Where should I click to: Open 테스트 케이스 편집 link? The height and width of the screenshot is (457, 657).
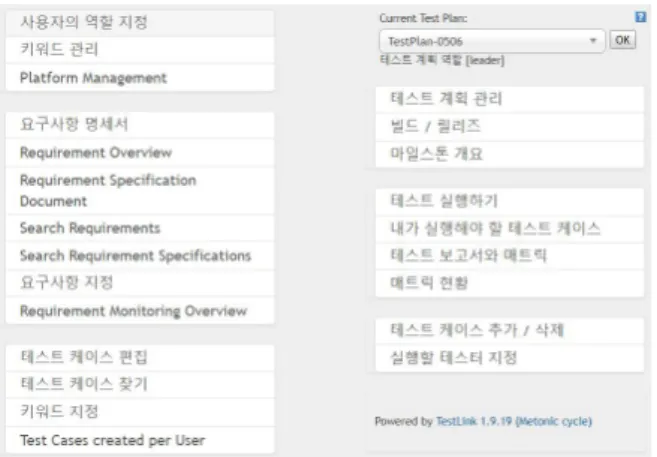[140, 357]
